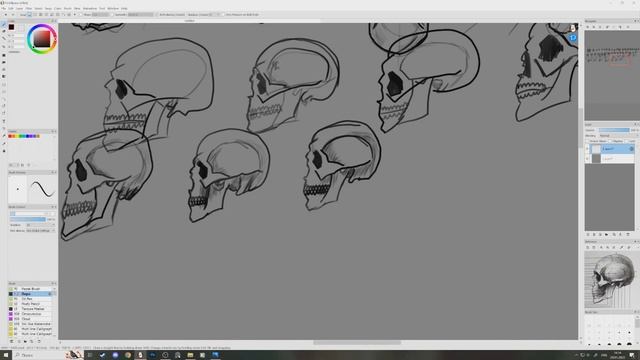Click the skull image in Reference panel
The width and height of the screenshot is (640, 360).
(x=609, y=280)
